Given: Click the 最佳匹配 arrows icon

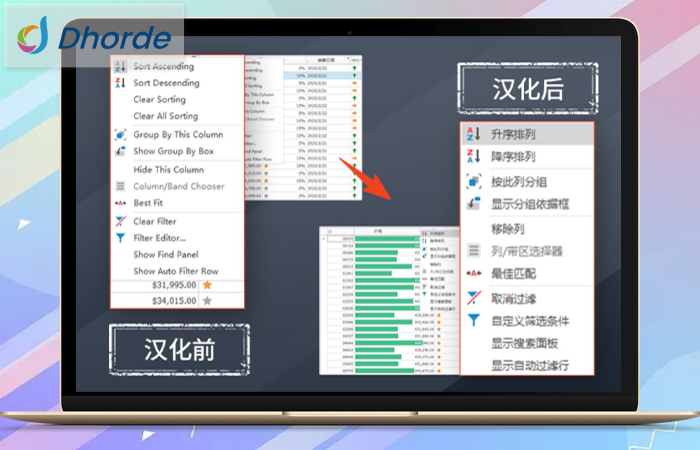Looking at the screenshot, I should (x=473, y=273).
